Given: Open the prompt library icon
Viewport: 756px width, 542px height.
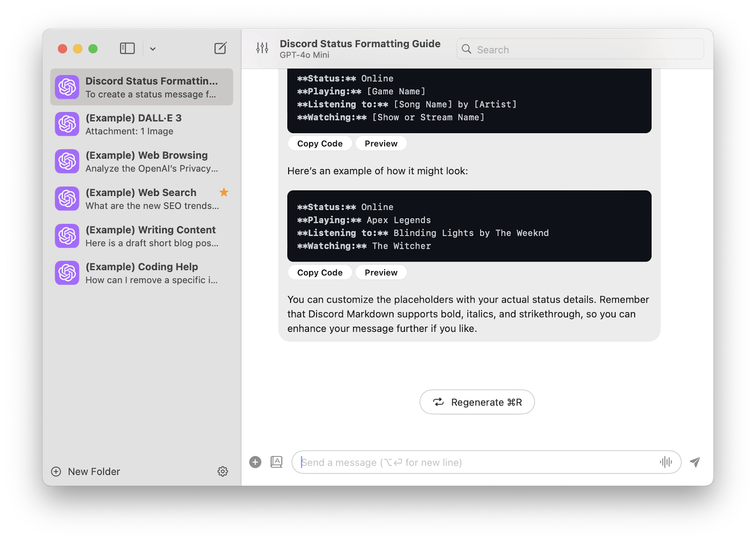Looking at the screenshot, I should click(276, 462).
